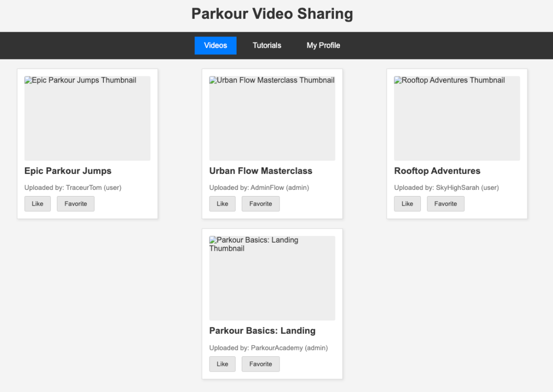Open the Videos tab

[x=216, y=46]
